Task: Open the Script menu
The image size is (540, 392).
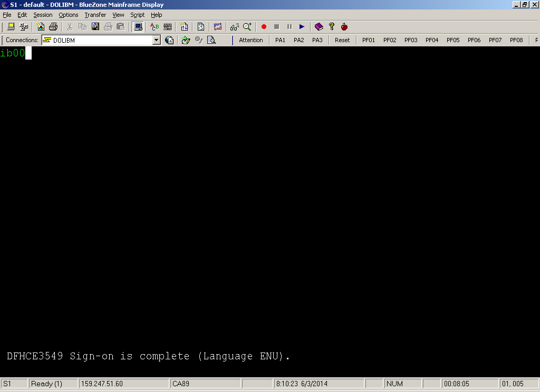Action: (x=137, y=15)
